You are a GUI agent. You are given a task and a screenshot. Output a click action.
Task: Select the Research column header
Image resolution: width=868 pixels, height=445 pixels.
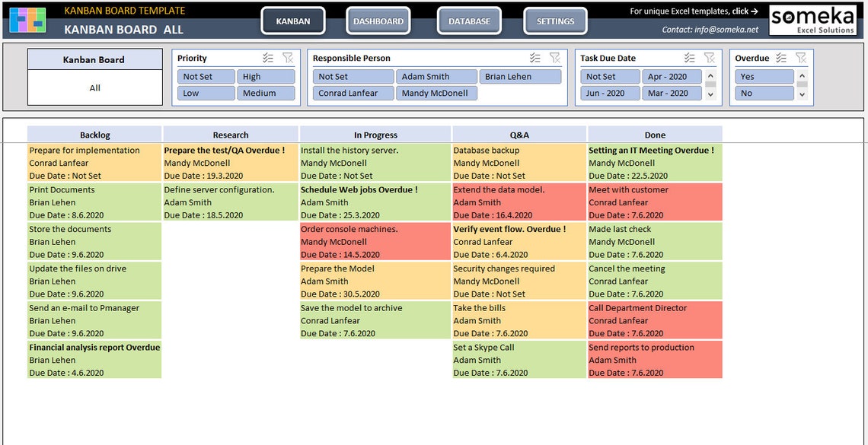tap(231, 135)
